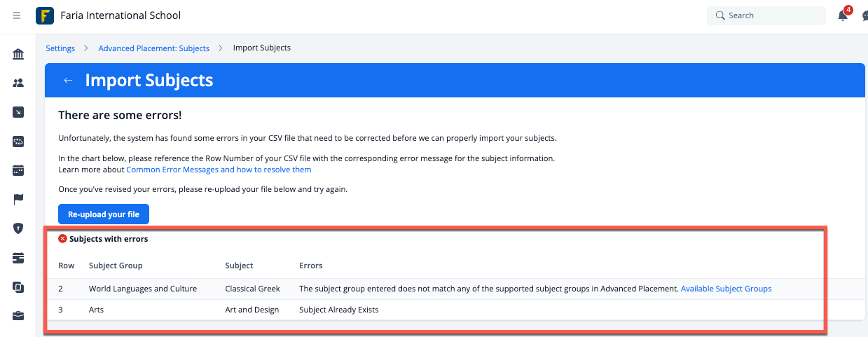
Task: Click the Faria logo icon
Action: pos(45,15)
